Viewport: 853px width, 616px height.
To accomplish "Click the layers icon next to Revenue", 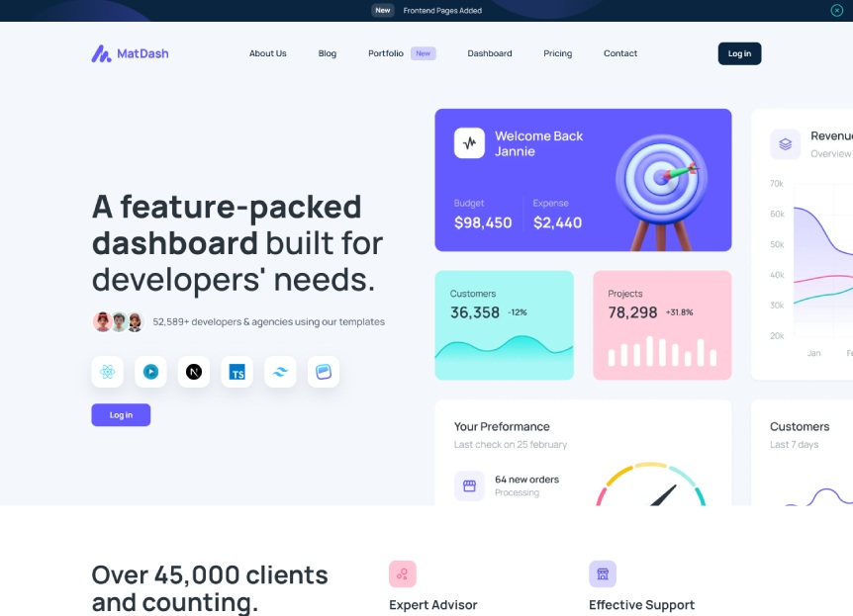I will [786, 144].
